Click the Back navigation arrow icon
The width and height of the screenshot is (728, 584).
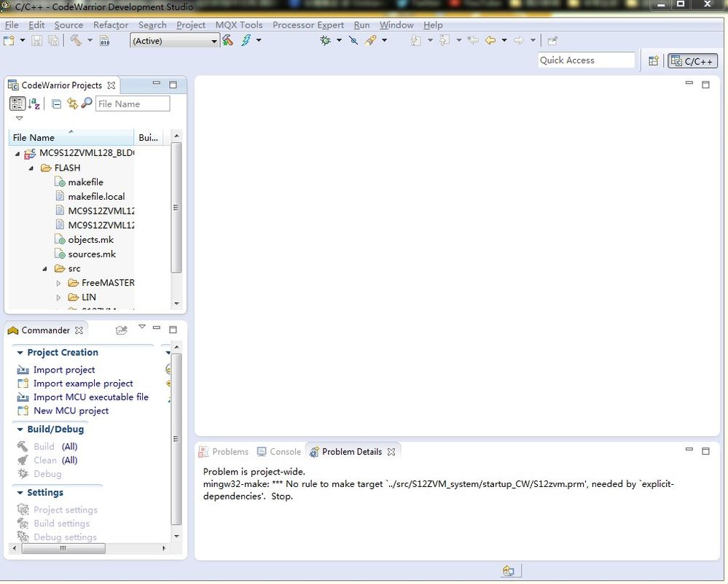[x=490, y=40]
